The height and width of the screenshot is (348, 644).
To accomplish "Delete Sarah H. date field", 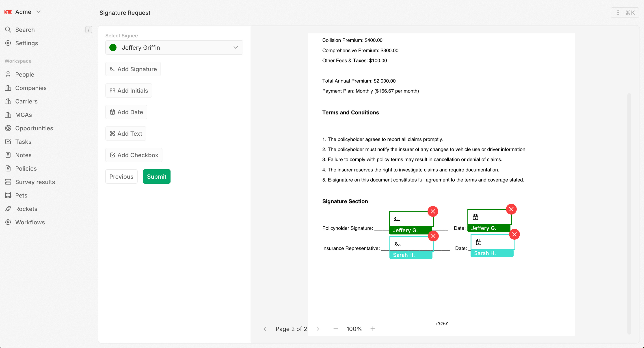I will pyautogui.click(x=514, y=234).
